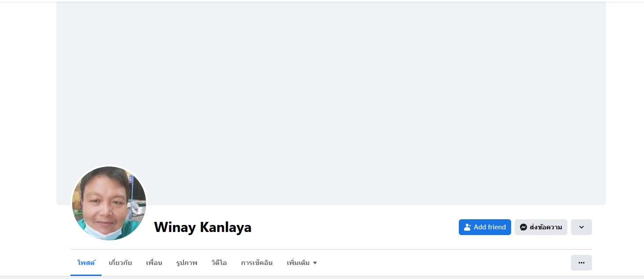The image size is (644, 279).
Task: Open Winay Kanlaya's circular profile picture
Action: pyautogui.click(x=109, y=203)
